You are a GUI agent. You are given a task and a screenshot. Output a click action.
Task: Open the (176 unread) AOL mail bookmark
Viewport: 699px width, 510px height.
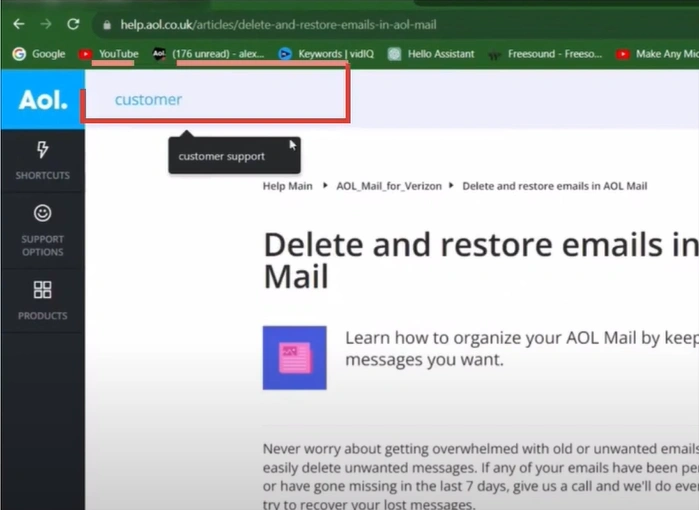208,54
